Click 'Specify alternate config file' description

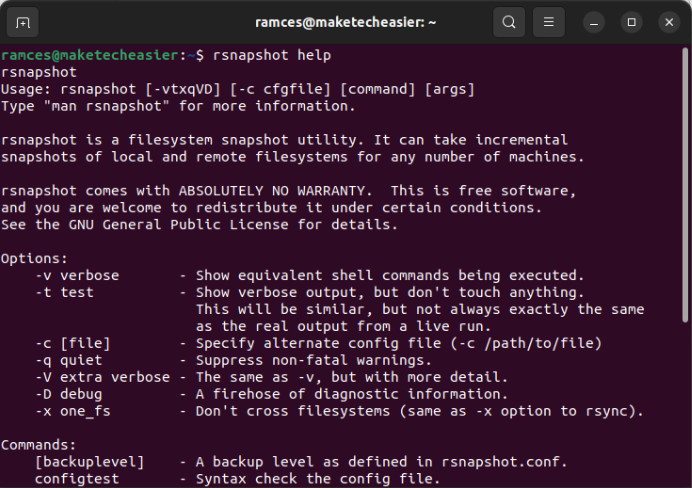[x=399, y=343]
